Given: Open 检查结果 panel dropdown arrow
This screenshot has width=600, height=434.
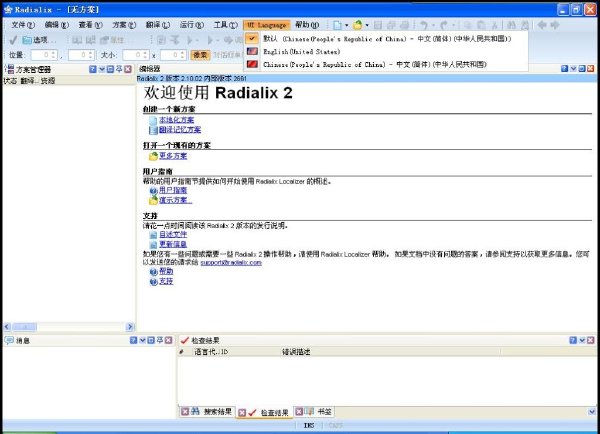Looking at the screenshot, I should (x=582, y=340).
